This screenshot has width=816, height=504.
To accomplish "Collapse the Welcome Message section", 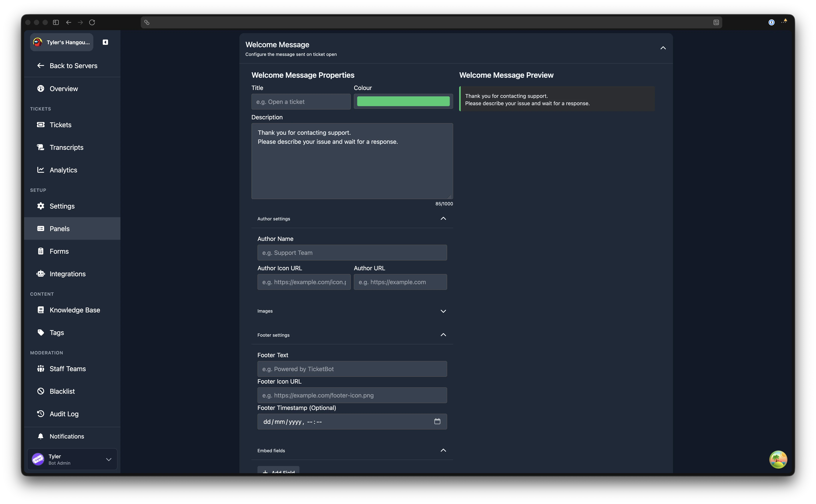I will [x=663, y=48].
